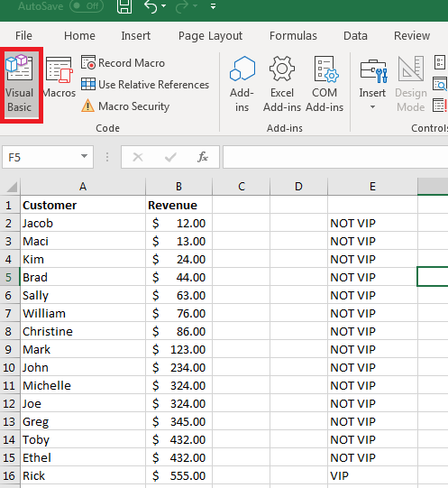
Task: Toggle Design Mode
Action: (x=411, y=84)
